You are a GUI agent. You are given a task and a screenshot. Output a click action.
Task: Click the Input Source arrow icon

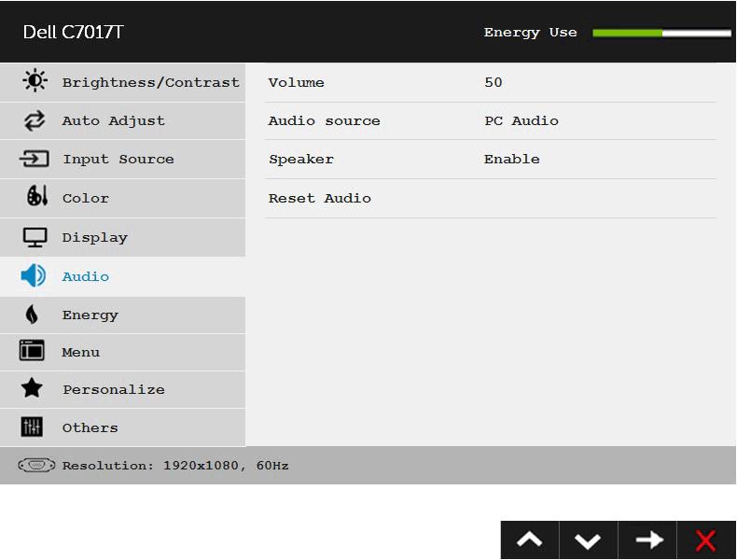coord(34,159)
